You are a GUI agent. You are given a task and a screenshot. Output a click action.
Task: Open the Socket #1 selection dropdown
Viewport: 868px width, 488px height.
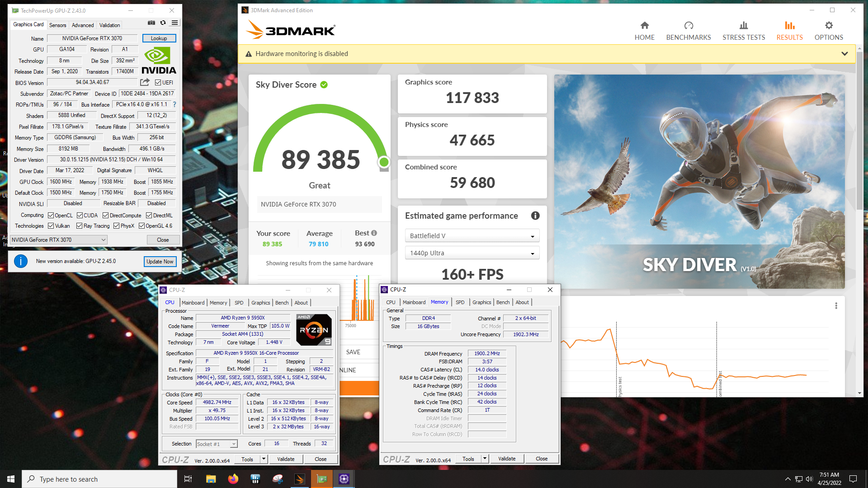point(217,444)
